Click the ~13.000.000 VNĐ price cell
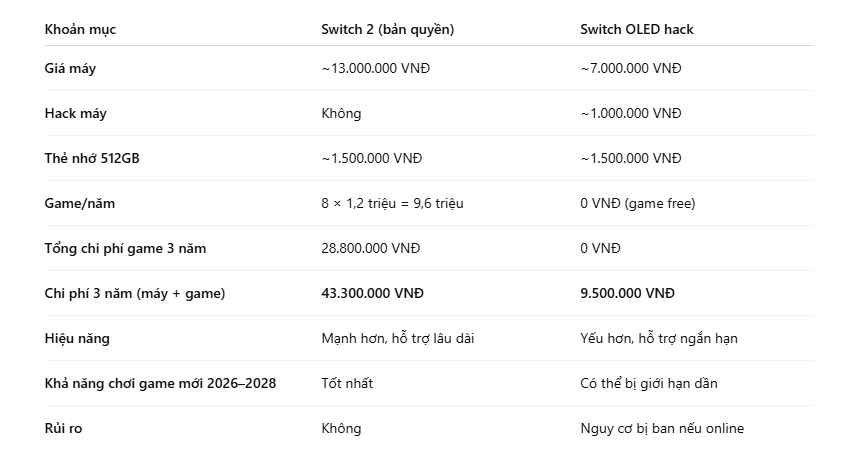Image resolution: width=864 pixels, height=471 pixels. click(376, 68)
